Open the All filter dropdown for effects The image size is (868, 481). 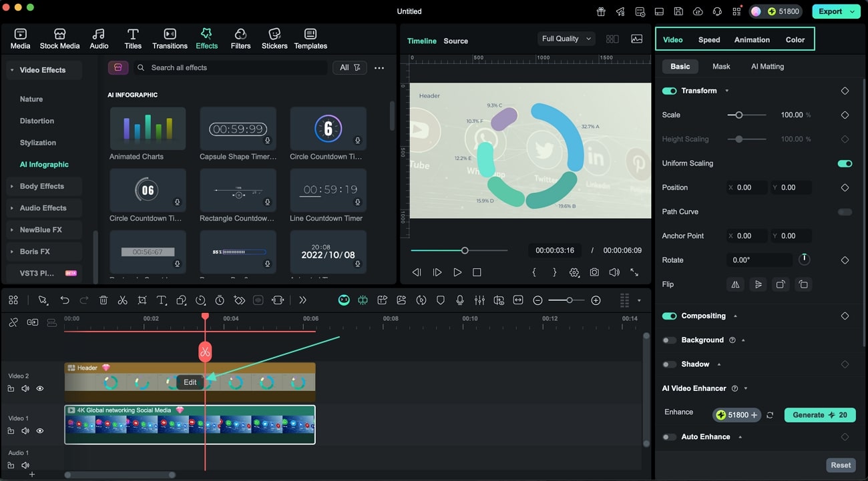pos(349,67)
